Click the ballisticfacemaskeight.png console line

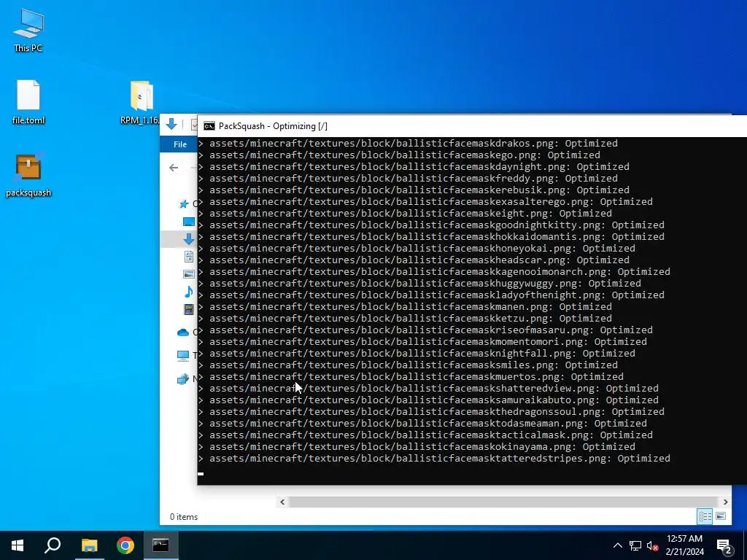[x=406, y=214]
